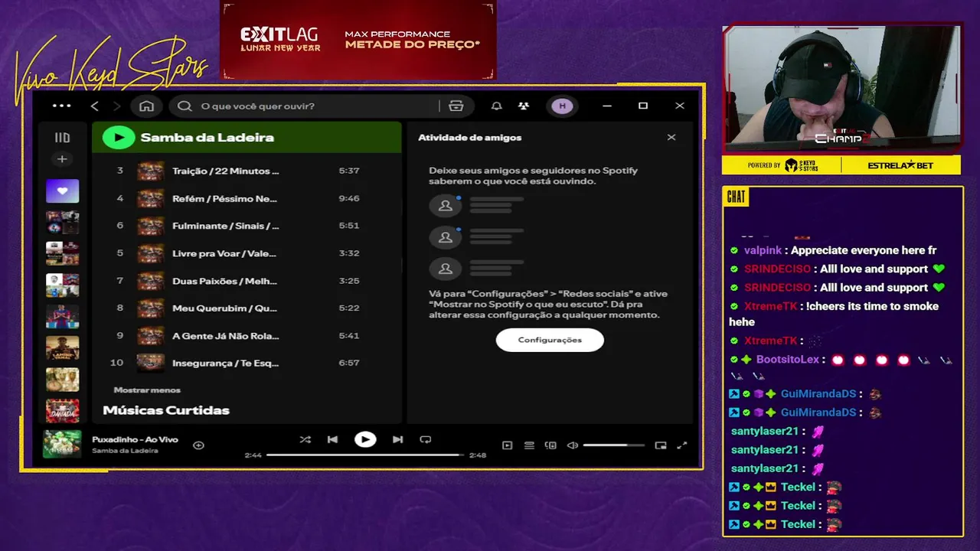This screenshot has height=551, width=980.
Task: Click the playback progress bar
Action: [365, 455]
